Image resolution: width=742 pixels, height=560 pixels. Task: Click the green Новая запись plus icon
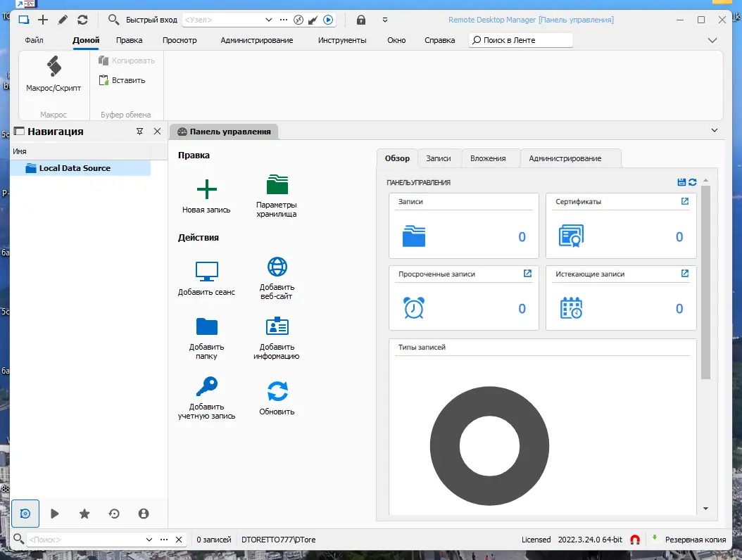tap(206, 189)
